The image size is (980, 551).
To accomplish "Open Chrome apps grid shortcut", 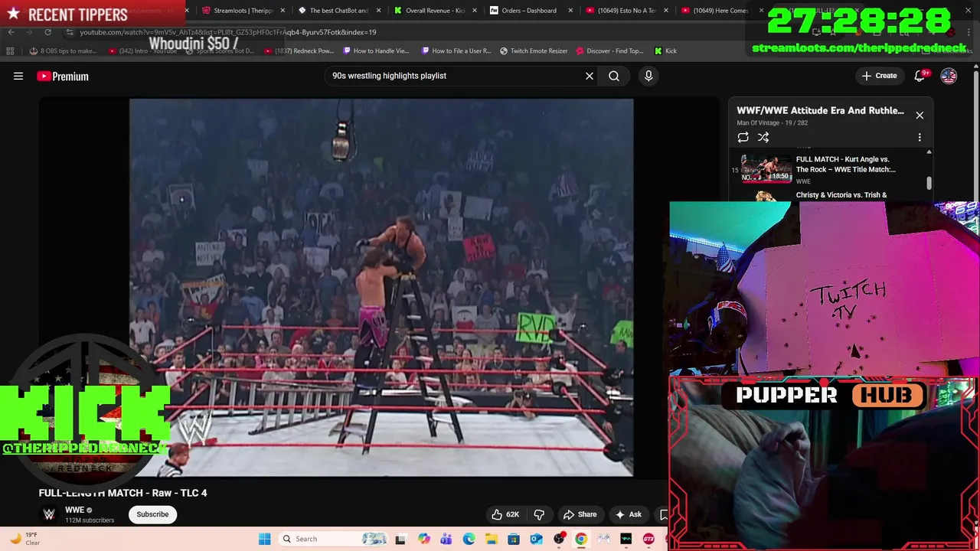I will coord(10,51).
